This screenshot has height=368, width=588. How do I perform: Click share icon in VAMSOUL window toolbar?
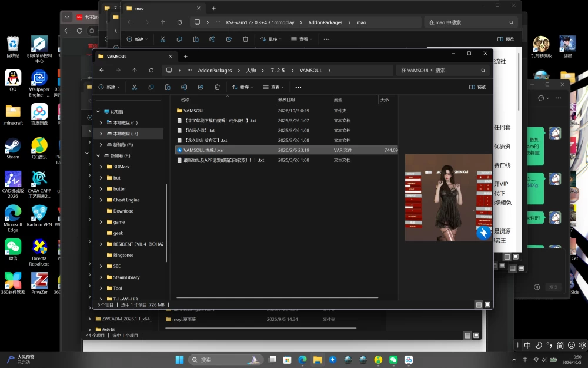[x=201, y=87]
